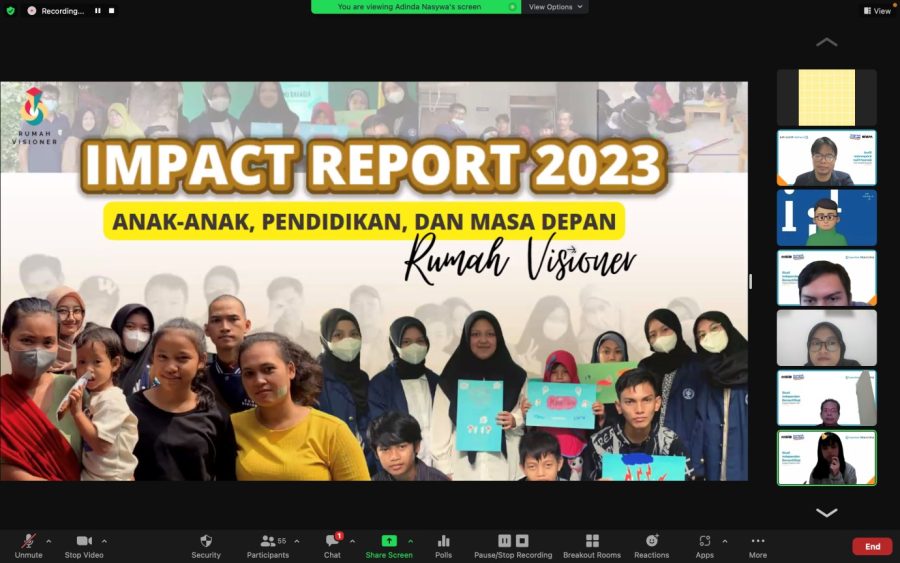Select the man with glasses video thumbnail
The width and height of the screenshot is (900, 563).
tap(827, 158)
